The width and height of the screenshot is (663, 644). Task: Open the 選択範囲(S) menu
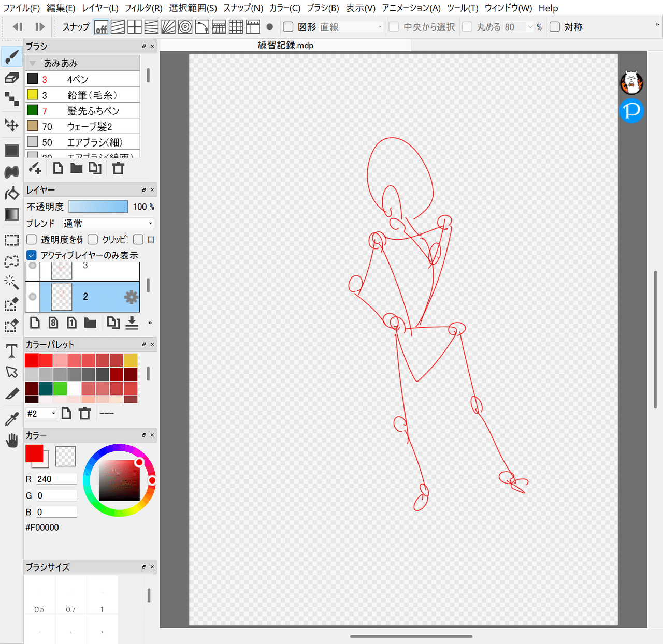point(193,8)
